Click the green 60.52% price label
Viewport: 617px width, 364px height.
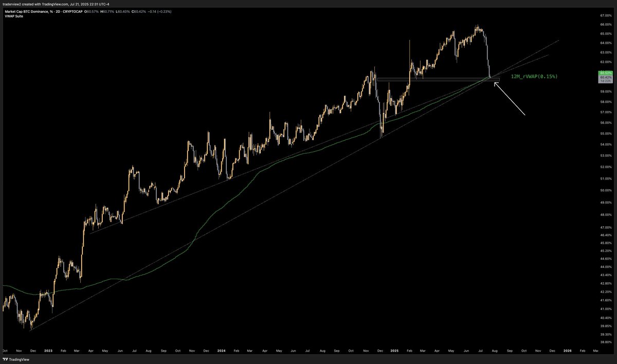click(x=605, y=73)
